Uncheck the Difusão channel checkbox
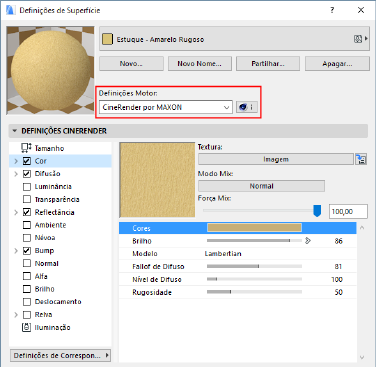Screen dimensions: 376x367 point(27,174)
